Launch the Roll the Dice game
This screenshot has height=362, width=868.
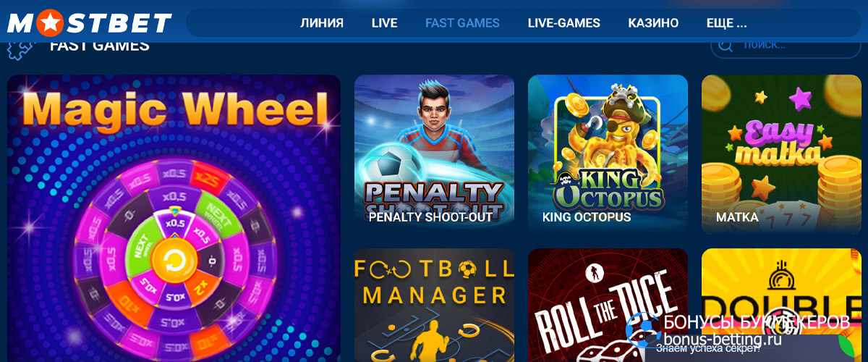click(608, 305)
